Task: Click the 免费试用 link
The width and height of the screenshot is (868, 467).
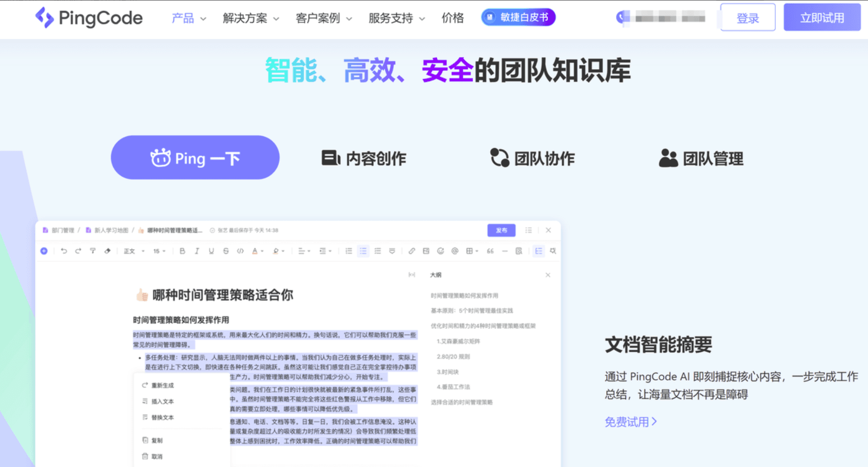Action: coord(631,422)
